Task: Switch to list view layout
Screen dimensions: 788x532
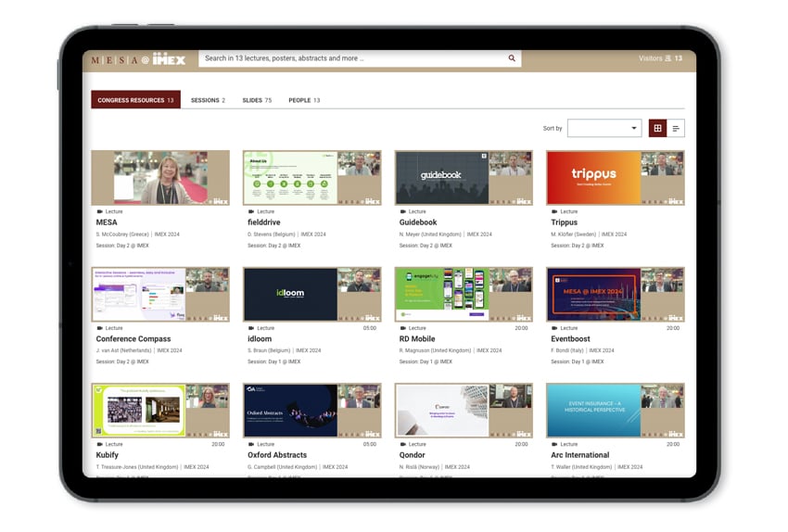Action: pos(676,128)
